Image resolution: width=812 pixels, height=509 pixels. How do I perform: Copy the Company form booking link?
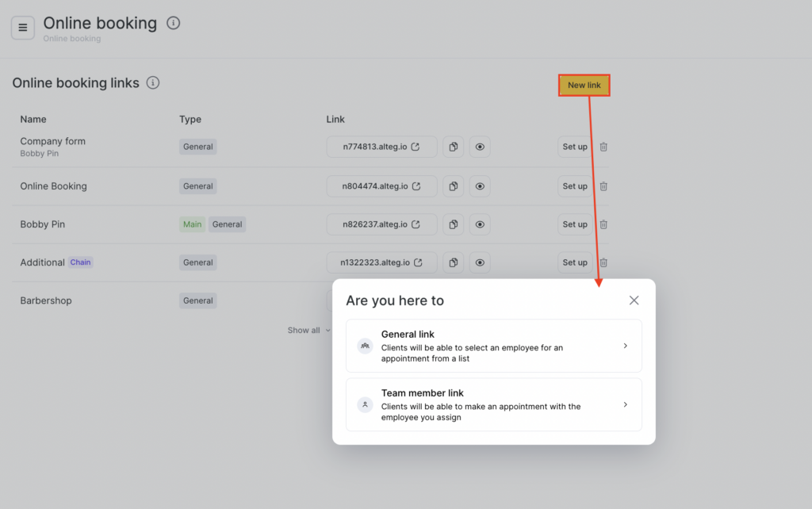pos(453,147)
